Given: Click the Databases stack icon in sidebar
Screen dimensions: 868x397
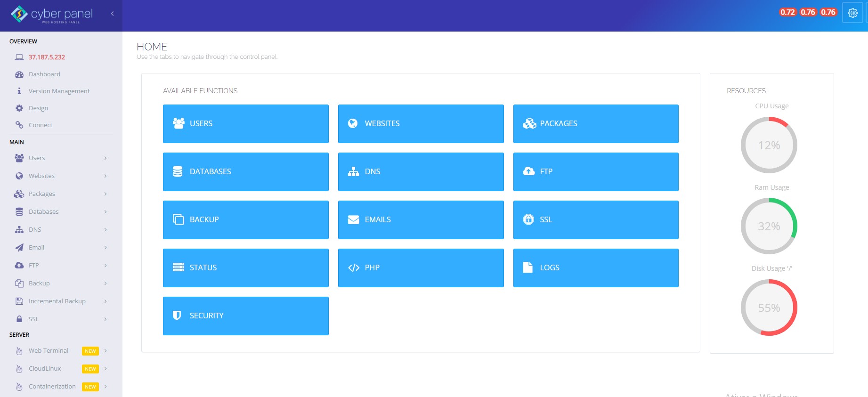Looking at the screenshot, I should [19, 211].
